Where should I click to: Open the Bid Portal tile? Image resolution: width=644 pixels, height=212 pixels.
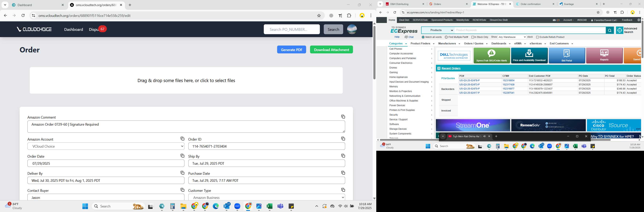coord(567,56)
